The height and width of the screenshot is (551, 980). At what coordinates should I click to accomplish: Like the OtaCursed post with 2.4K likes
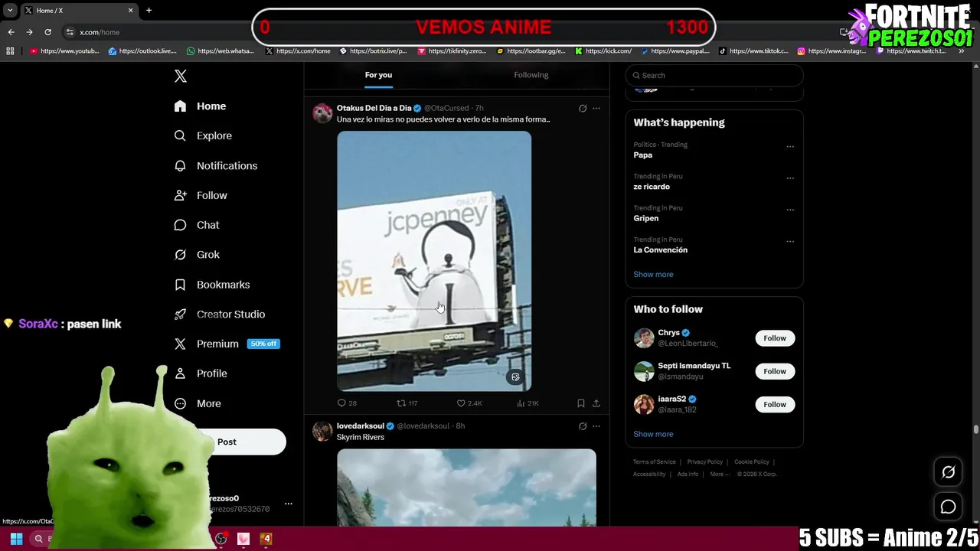469,403
